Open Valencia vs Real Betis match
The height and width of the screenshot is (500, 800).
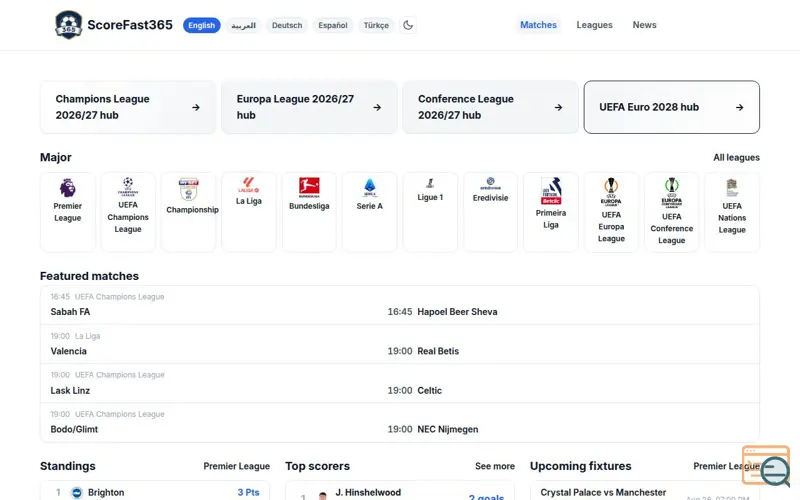coord(400,344)
